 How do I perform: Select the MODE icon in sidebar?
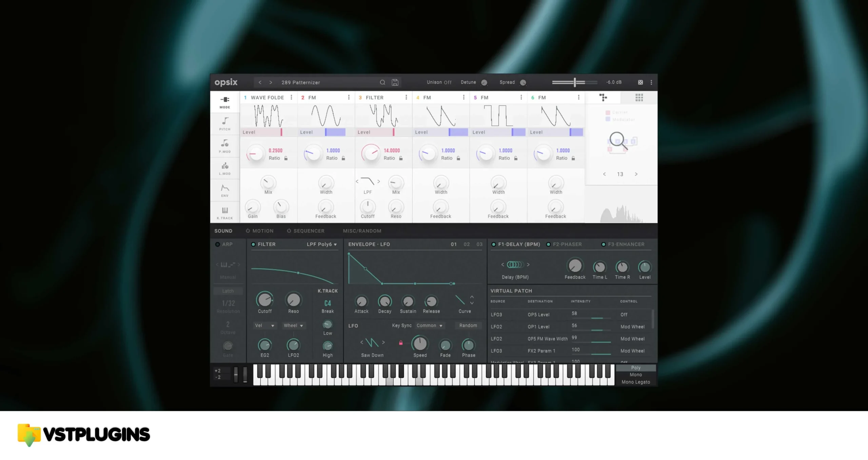coord(225,99)
